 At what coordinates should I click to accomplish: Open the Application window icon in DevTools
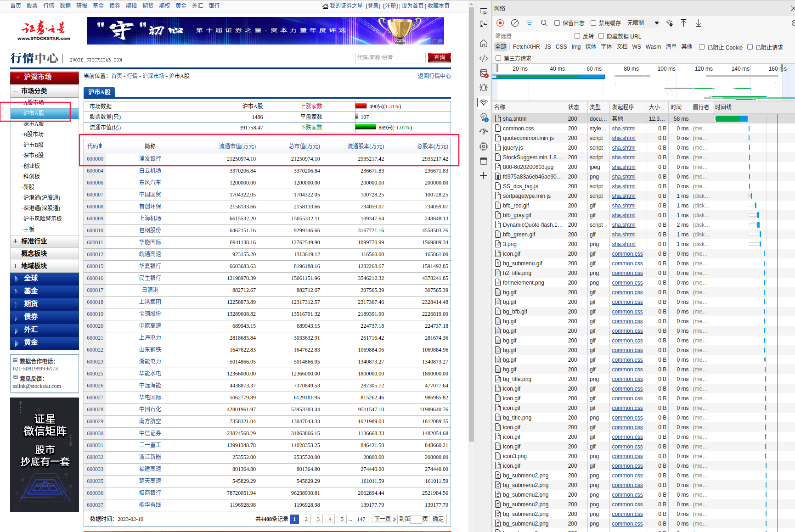(484, 161)
